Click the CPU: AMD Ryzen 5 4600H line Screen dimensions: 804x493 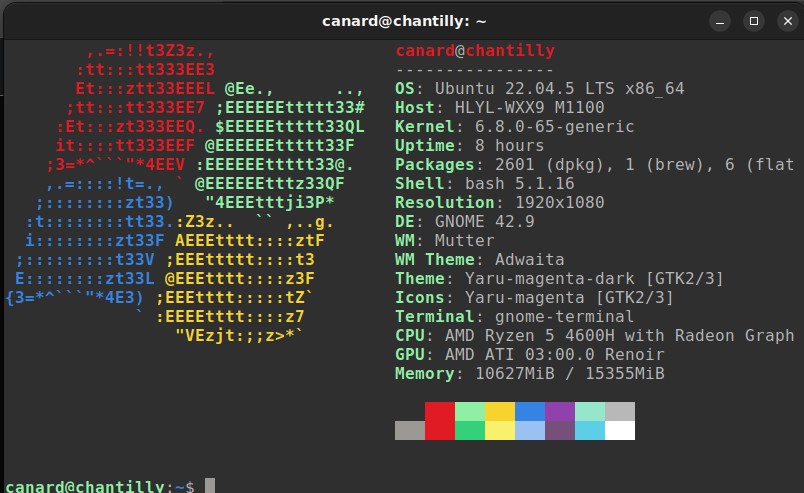[595, 335]
